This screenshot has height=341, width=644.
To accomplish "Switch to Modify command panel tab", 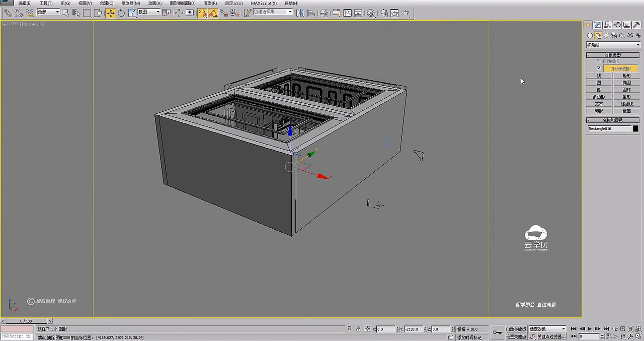I will [597, 25].
